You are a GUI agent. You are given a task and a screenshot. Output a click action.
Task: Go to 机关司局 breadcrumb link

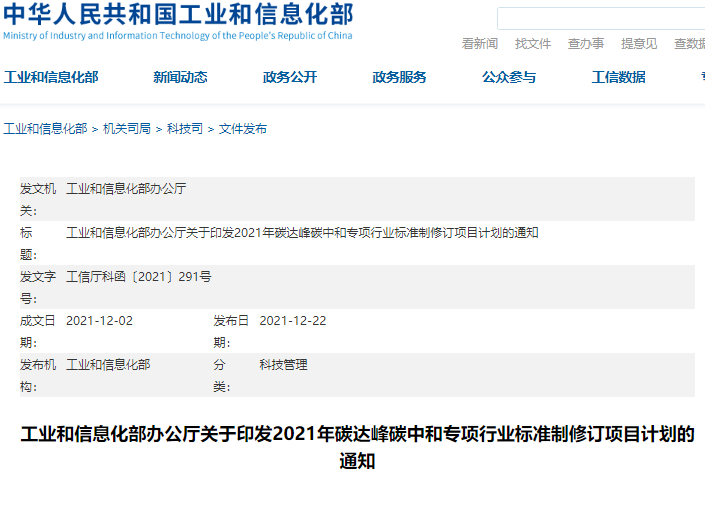tap(126, 129)
